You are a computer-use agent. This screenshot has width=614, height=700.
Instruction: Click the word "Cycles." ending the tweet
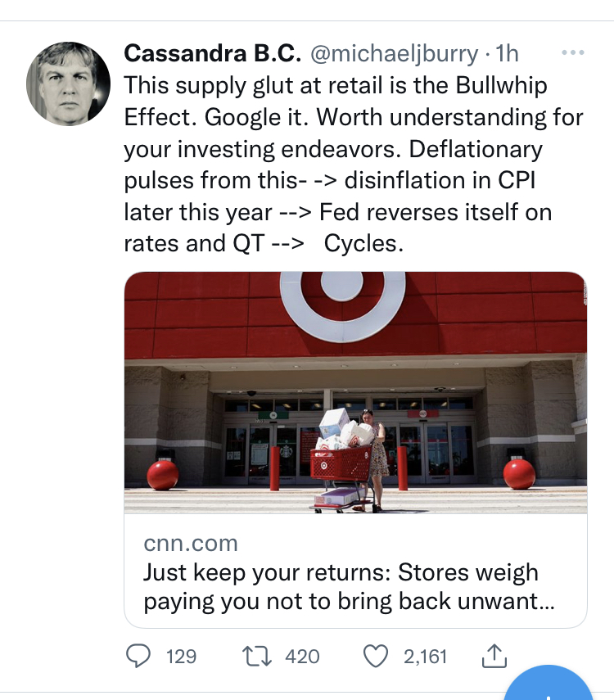pyautogui.click(x=363, y=243)
